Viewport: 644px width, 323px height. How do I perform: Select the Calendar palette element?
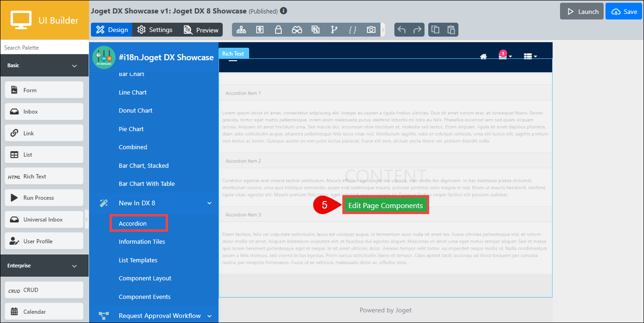click(x=44, y=311)
